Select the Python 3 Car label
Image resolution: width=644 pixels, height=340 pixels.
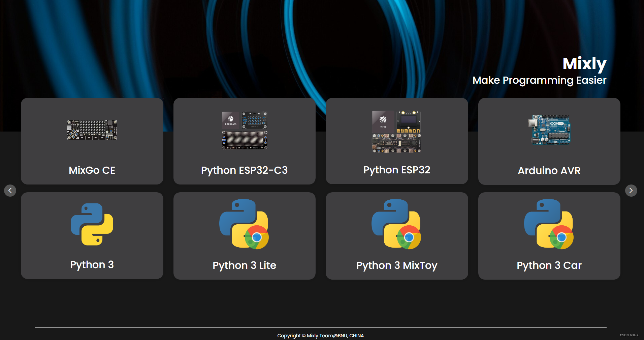[549, 265]
